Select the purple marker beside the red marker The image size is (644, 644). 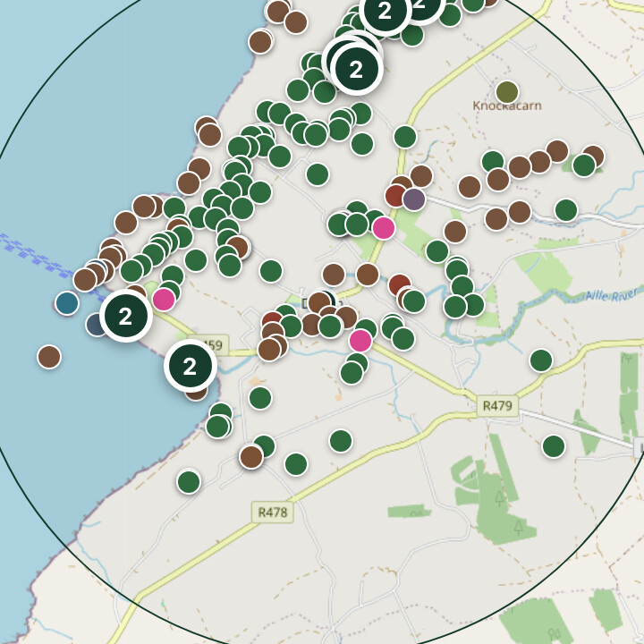click(414, 199)
